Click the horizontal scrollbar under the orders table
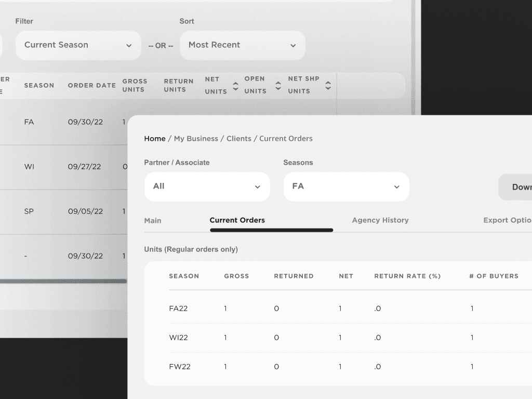The height and width of the screenshot is (399, 532). [x=62, y=281]
